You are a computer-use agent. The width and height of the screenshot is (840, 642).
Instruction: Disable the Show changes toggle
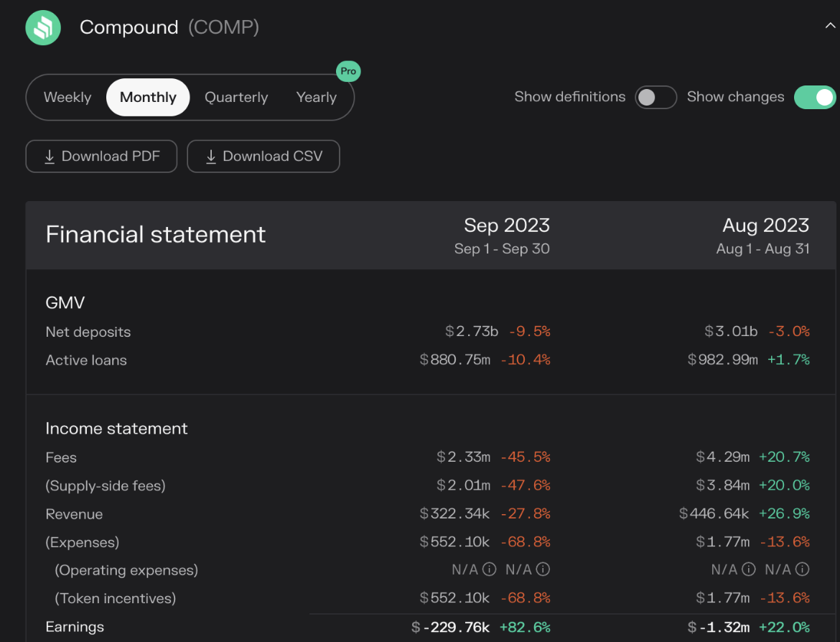coord(815,96)
